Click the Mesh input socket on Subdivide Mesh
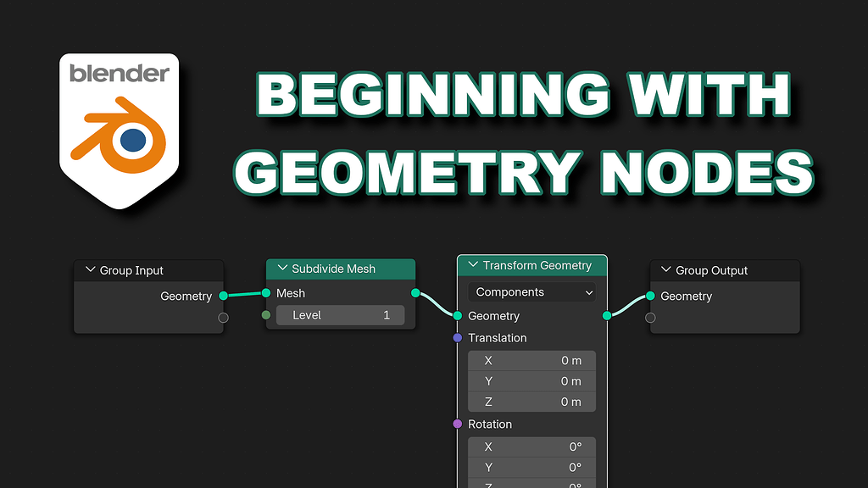Image resolution: width=868 pixels, height=488 pixels. (265, 292)
